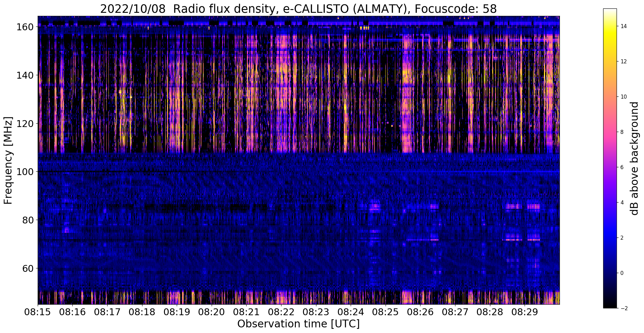
Task: Click the 08:28 time tick label
Action: (x=490, y=312)
